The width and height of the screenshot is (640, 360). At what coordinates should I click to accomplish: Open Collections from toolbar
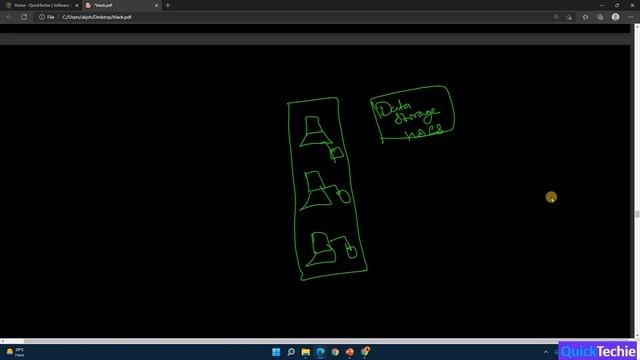(x=600, y=17)
